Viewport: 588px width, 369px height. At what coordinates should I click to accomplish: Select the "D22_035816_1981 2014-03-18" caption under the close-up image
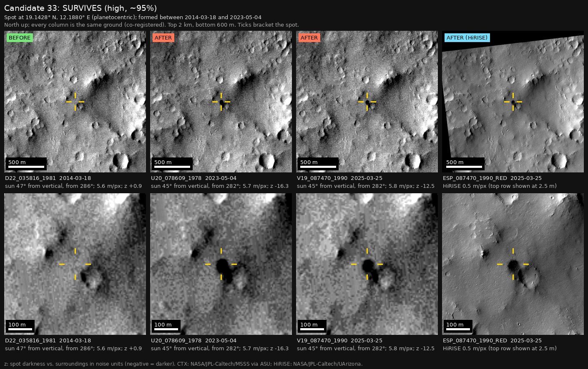[48, 341]
